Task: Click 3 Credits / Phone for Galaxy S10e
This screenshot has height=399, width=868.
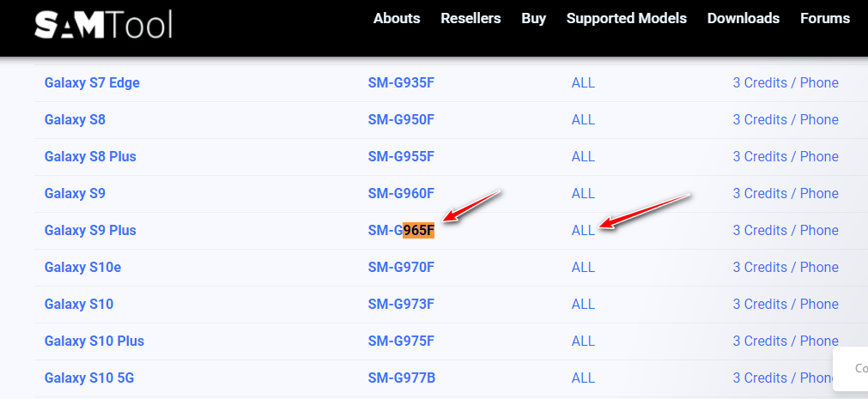Action: pyautogui.click(x=786, y=268)
